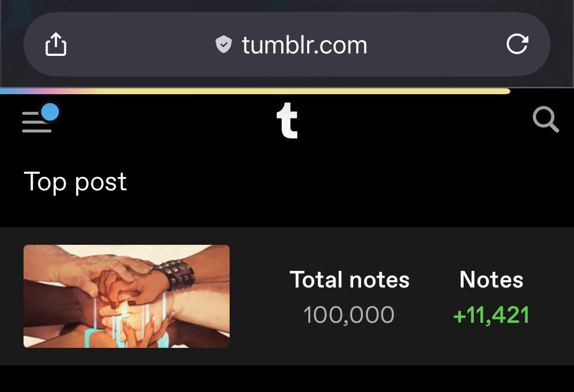Open Tumblr search with magnifier icon
This screenshot has width=574, height=392.
[546, 120]
